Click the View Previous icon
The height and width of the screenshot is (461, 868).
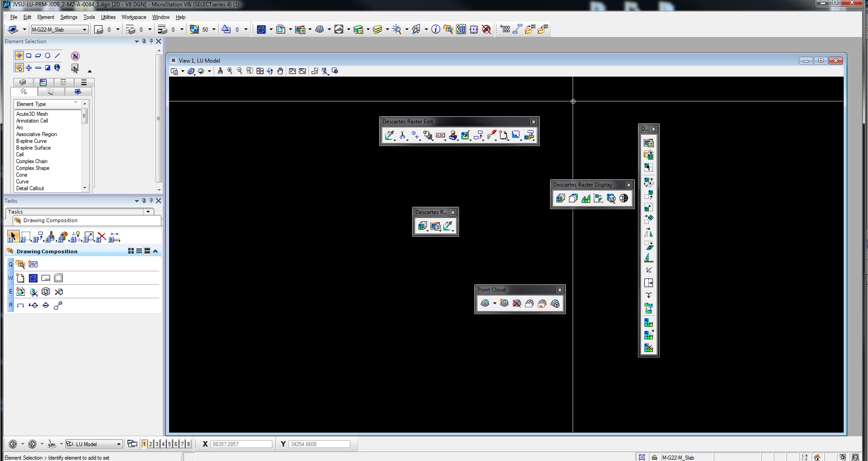(292, 71)
